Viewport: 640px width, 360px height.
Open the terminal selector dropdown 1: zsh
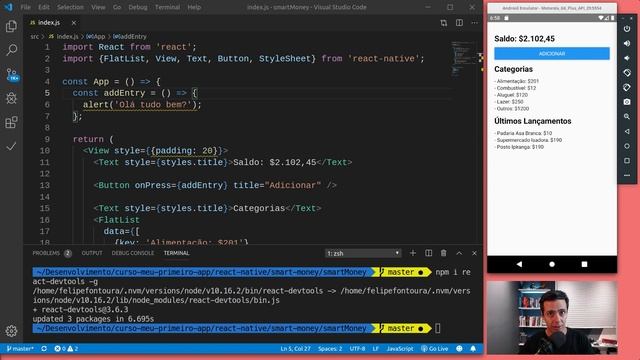pyautogui.click(x=363, y=253)
